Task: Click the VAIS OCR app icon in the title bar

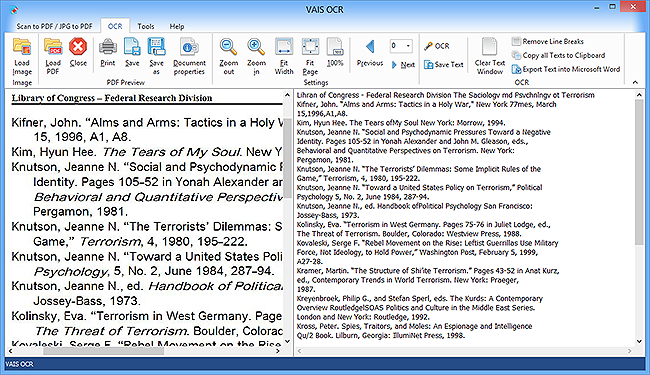Action: pyautogui.click(x=15, y=9)
